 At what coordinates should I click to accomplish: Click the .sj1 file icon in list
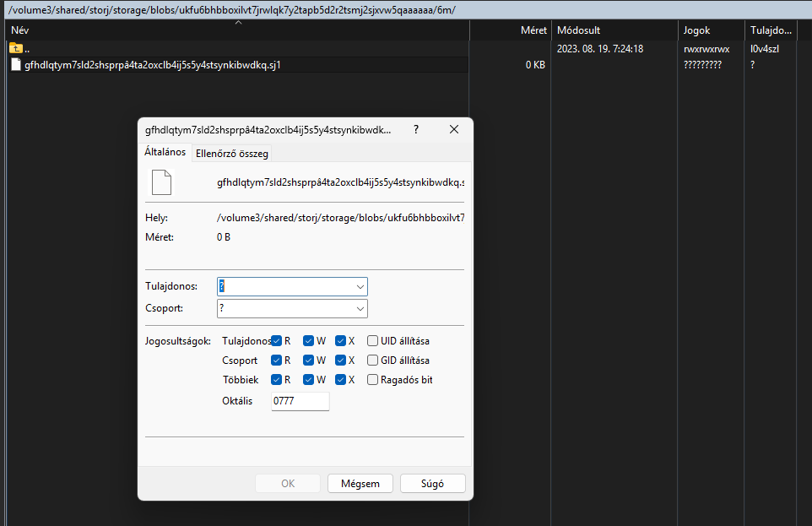point(15,64)
